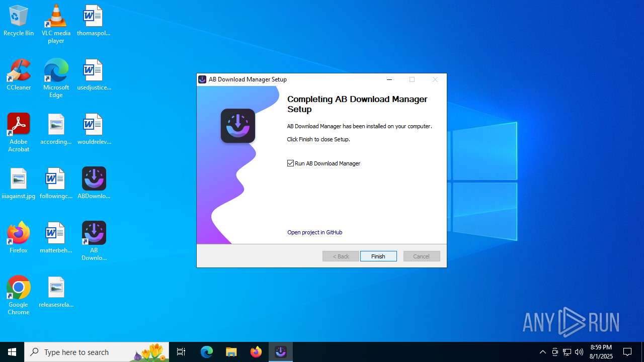The height and width of the screenshot is (362, 644).
Task: Select the iiiagainst.jpg image file
Action: coord(19,184)
